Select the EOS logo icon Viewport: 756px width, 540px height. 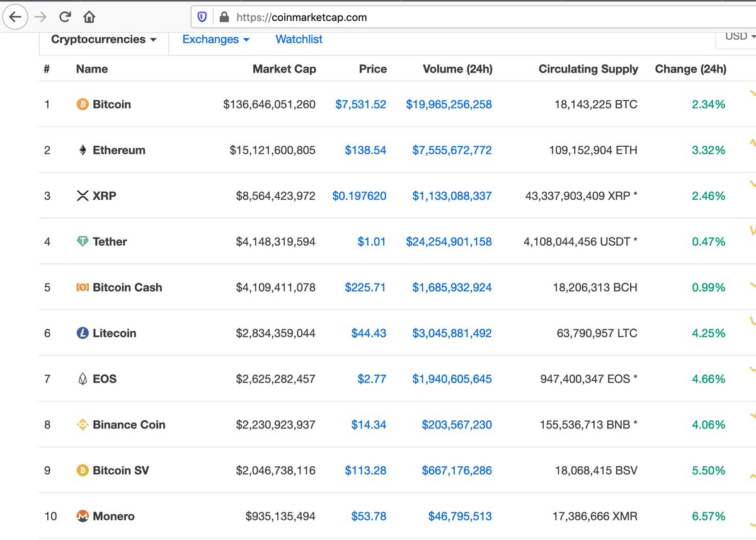(x=83, y=379)
